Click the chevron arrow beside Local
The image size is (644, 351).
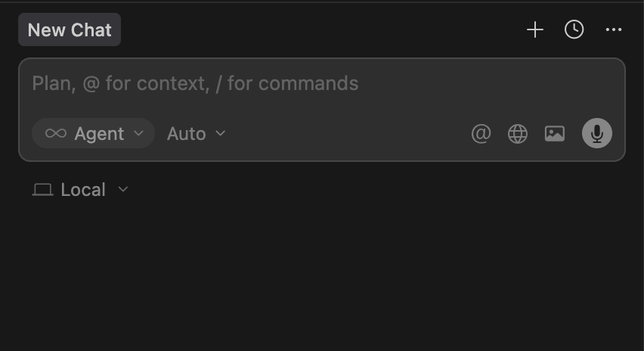tap(123, 190)
